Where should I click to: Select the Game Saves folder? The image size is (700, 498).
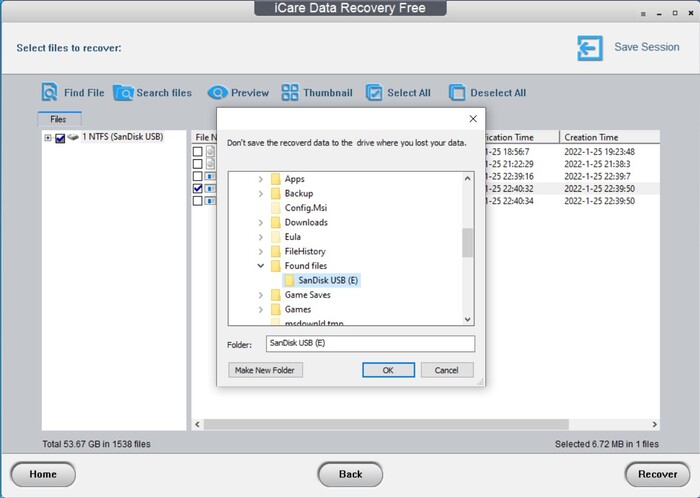pyautogui.click(x=308, y=295)
